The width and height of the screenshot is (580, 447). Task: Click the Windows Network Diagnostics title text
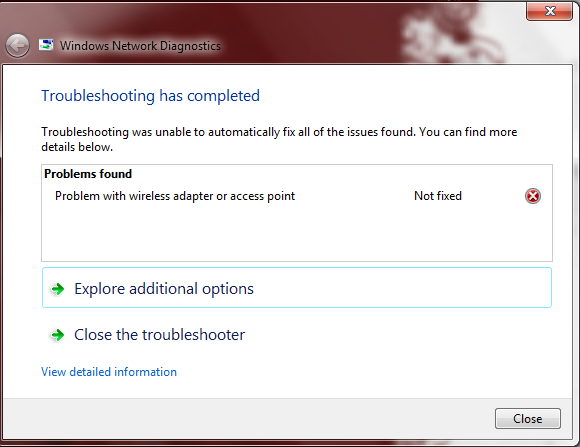(x=140, y=46)
